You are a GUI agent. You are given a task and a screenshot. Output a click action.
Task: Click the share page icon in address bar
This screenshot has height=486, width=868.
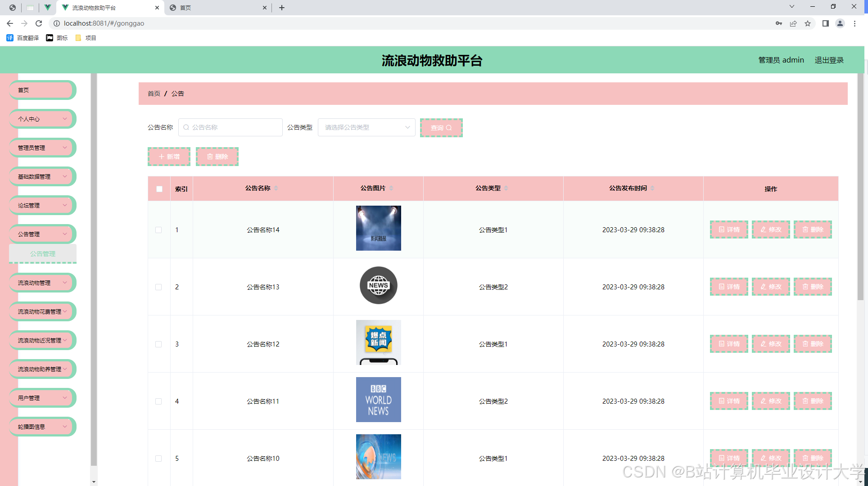click(793, 23)
